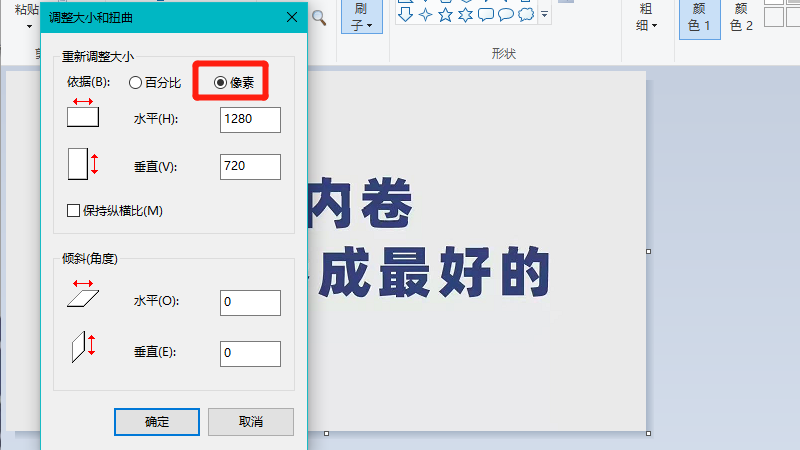This screenshot has width=800, height=450.
Task: Choose the oval callout shape
Action: (x=505, y=14)
